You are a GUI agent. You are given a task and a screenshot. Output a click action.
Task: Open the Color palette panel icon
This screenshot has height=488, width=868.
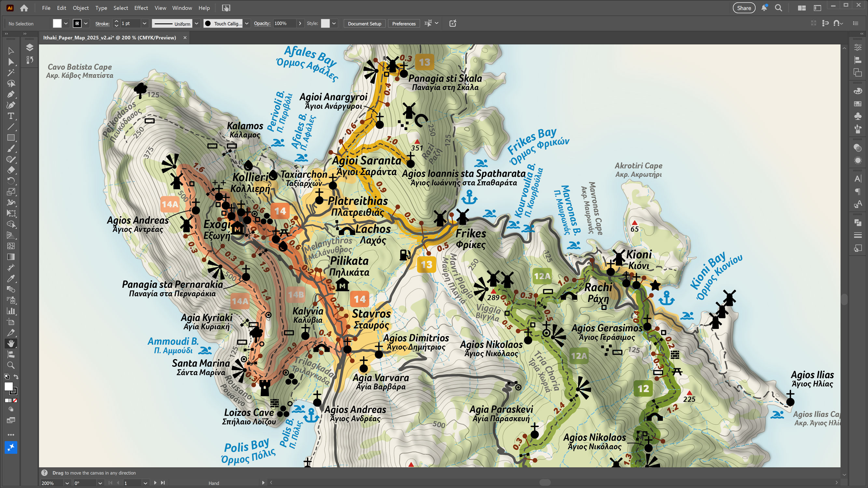pyautogui.click(x=858, y=91)
